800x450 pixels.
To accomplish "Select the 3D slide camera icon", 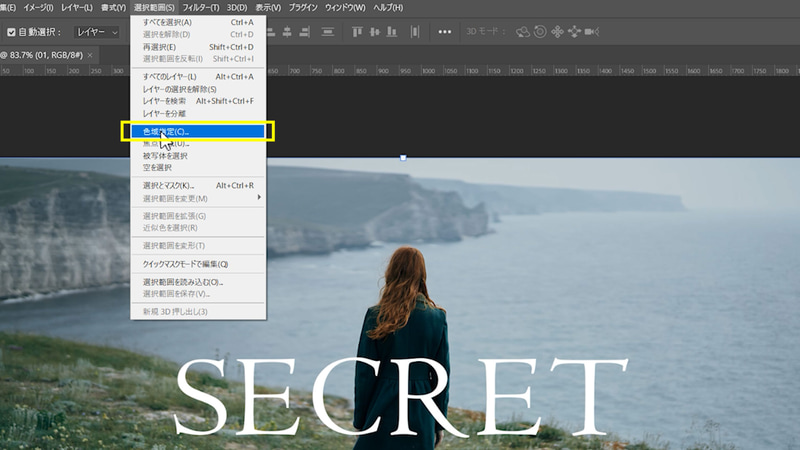I will [574, 32].
